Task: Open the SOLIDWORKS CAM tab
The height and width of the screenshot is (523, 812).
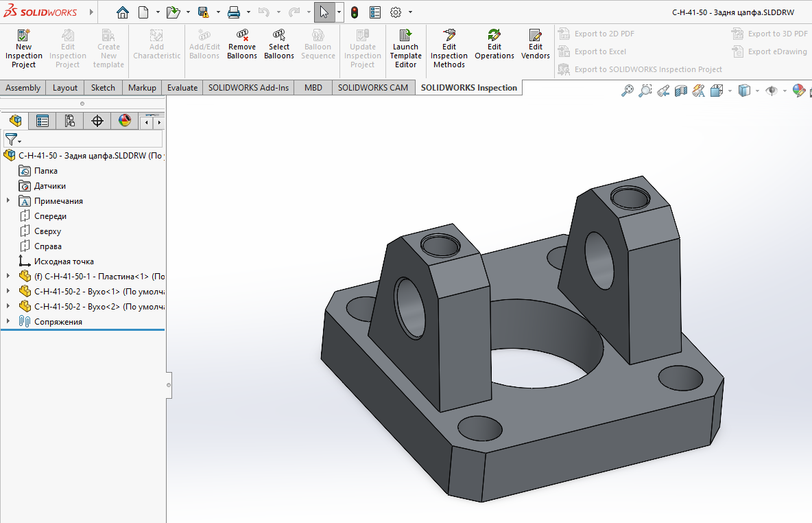Action: point(373,87)
